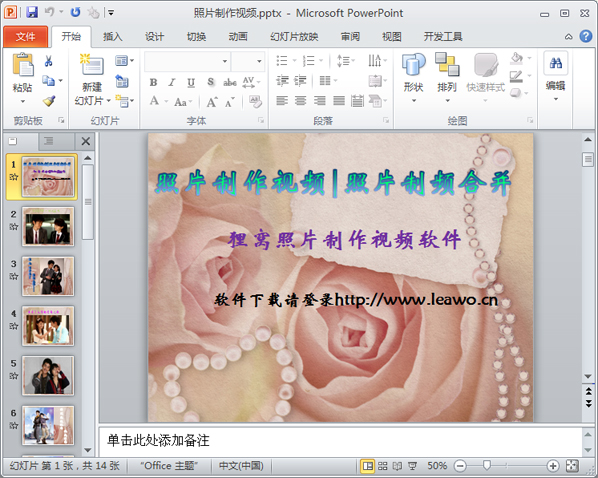
Task: Click the Find binoculars editing icon
Action: [556, 63]
